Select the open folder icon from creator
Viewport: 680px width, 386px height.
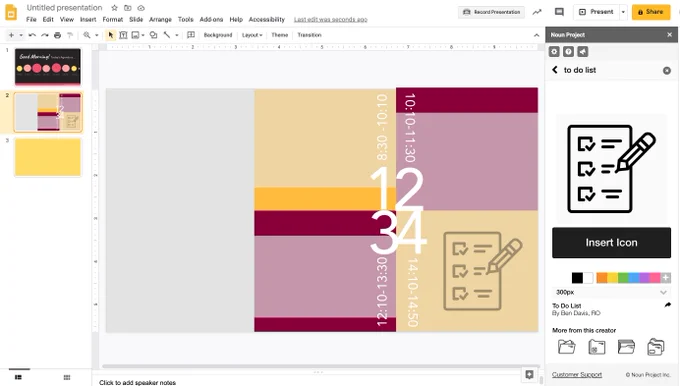click(x=567, y=347)
